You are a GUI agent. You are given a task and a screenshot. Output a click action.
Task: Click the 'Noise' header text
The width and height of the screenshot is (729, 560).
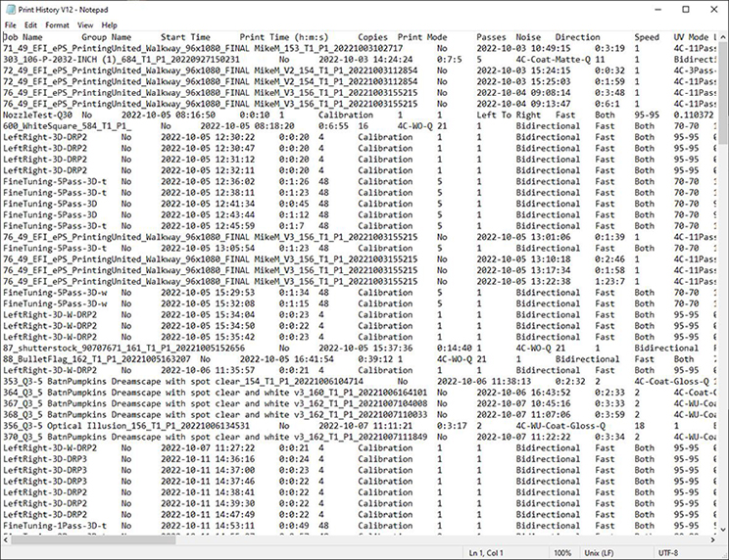click(528, 37)
